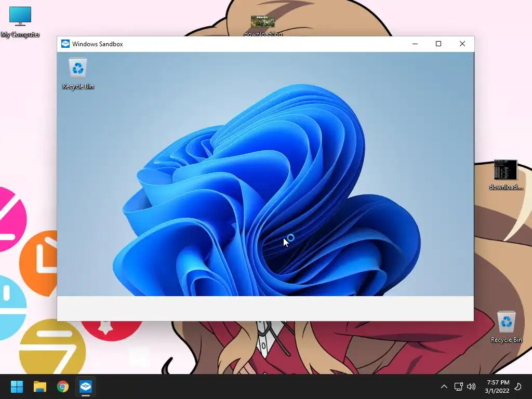Select the host desktop Recycle Bin icon
532x399 pixels.
point(506,327)
